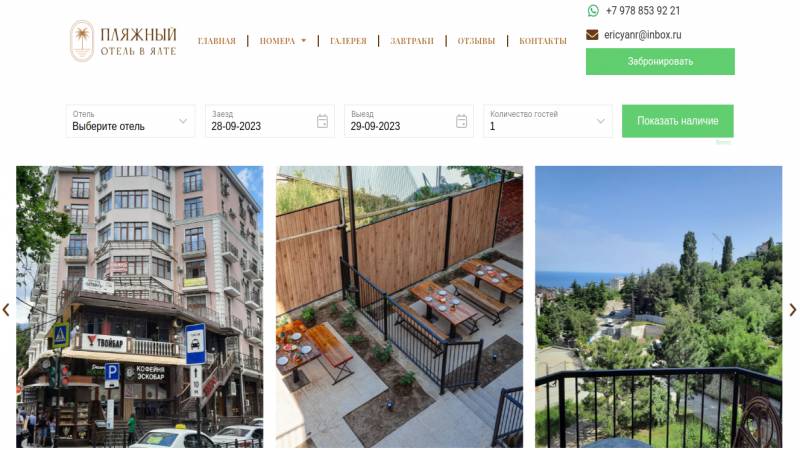Click the Забронировать button
800x450 pixels.
660,62
